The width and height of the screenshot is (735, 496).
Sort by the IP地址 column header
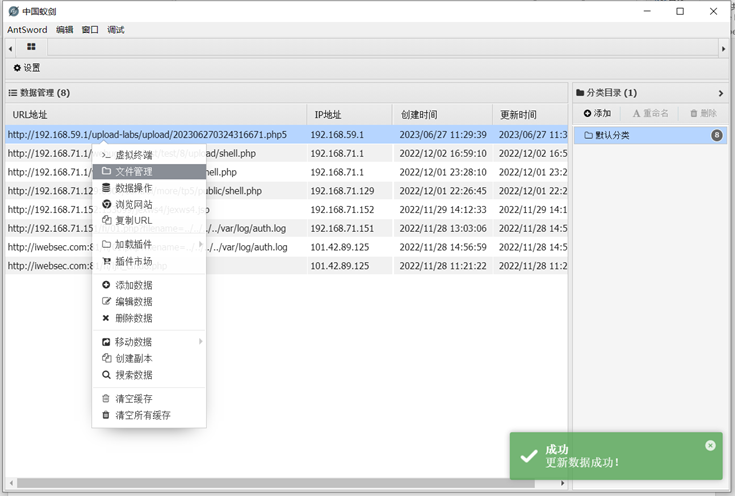click(349, 114)
